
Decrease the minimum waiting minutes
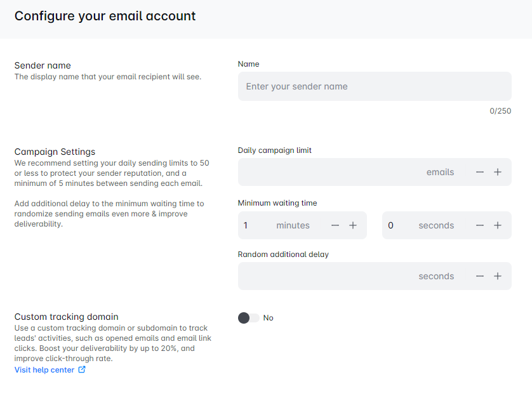click(335, 225)
